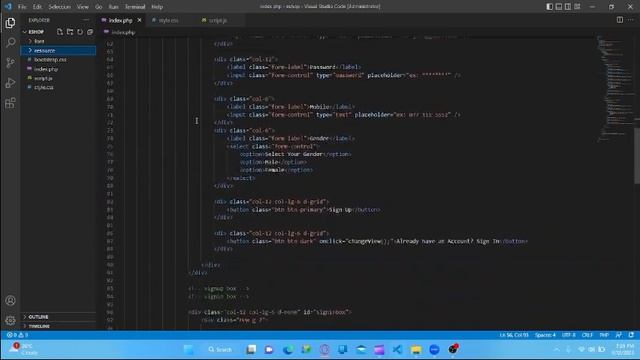Toggle bottom panel visibility

(559, 7)
